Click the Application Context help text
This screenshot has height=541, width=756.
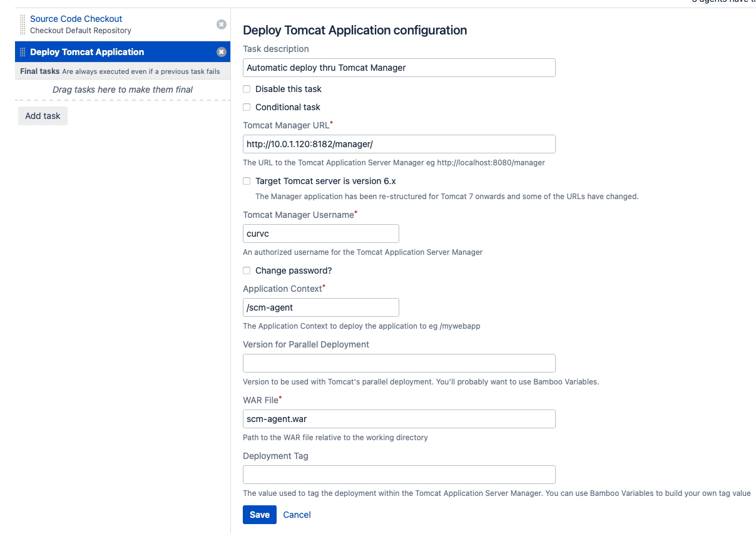[362, 326]
